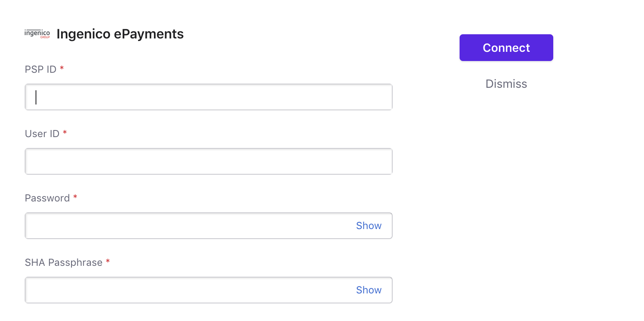Click the text cursor in PSP ID field
Screen dimensions: 644x321
36,97
